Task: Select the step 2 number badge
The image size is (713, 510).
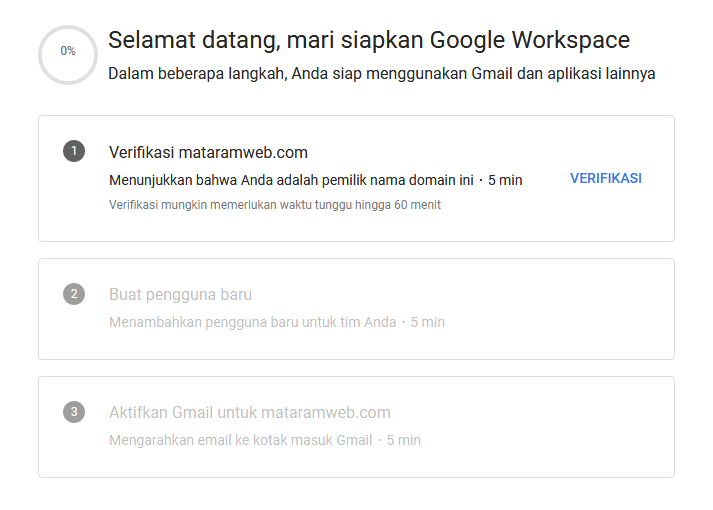Action: pyautogui.click(x=74, y=294)
